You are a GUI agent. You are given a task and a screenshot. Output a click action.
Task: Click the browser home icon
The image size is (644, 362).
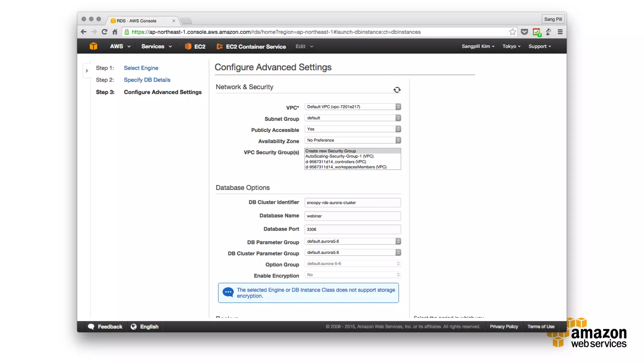pyautogui.click(x=115, y=32)
